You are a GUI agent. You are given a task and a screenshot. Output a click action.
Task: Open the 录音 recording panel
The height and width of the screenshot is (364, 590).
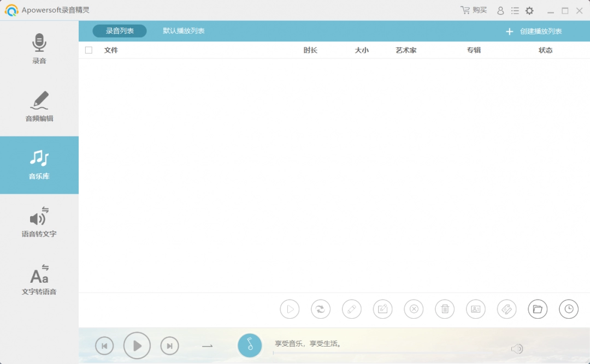[38, 48]
